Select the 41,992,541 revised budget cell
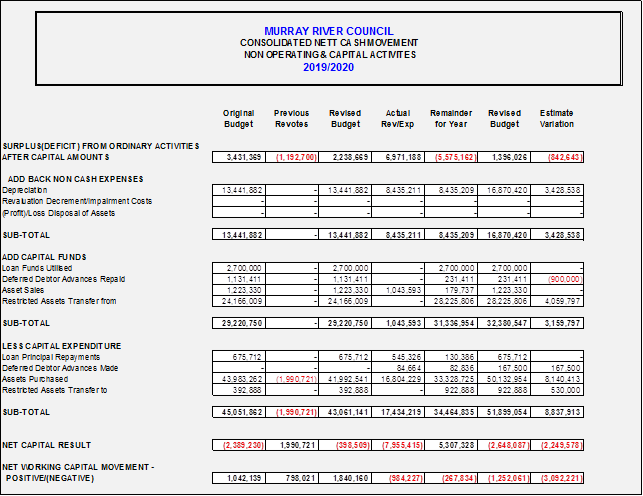The width and height of the screenshot is (643, 496). pos(345,379)
